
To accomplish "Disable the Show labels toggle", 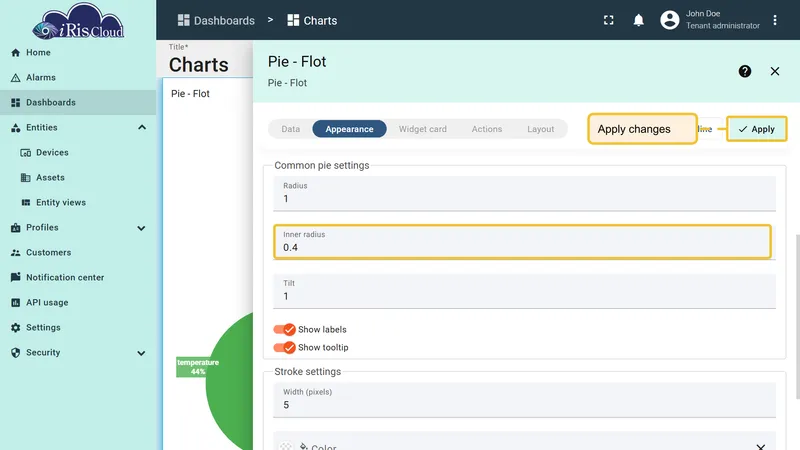I will click(284, 330).
